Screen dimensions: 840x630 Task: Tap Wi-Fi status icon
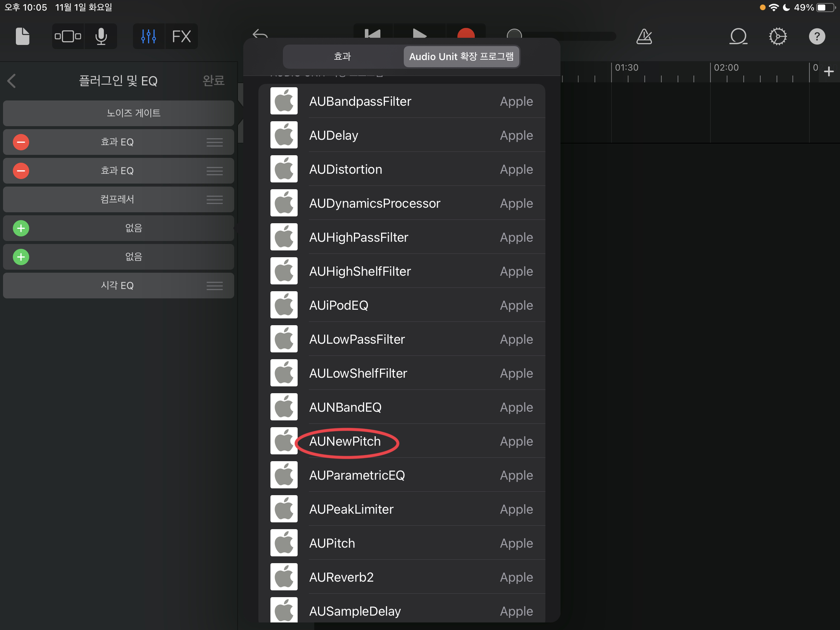coord(774,7)
